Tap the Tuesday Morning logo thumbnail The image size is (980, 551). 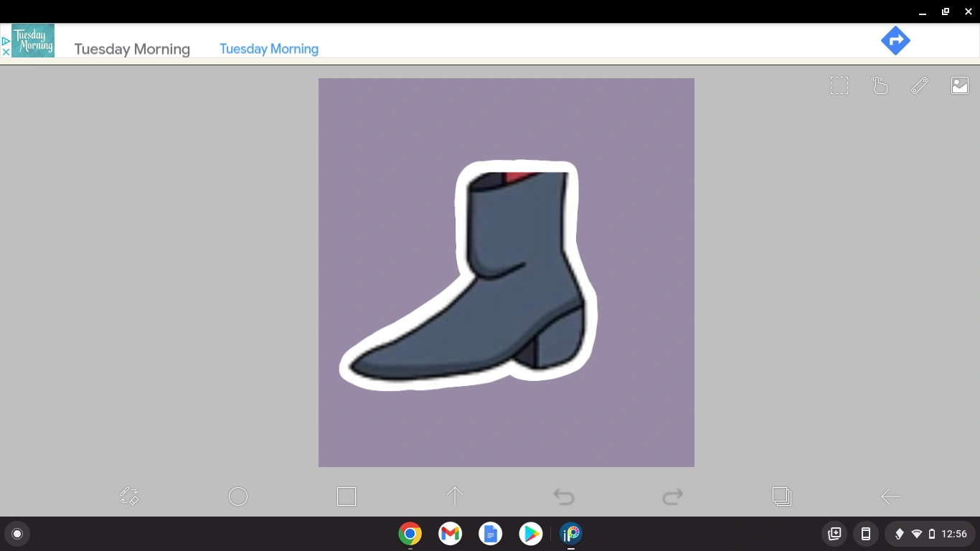click(x=32, y=40)
